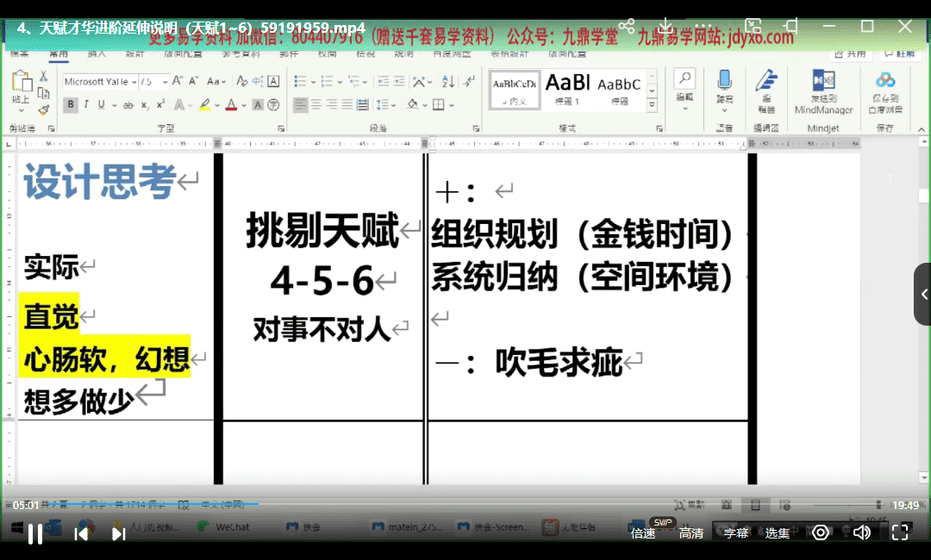Open the playback speed 倍速 menu
This screenshot has width=931, height=560.
pos(643,533)
